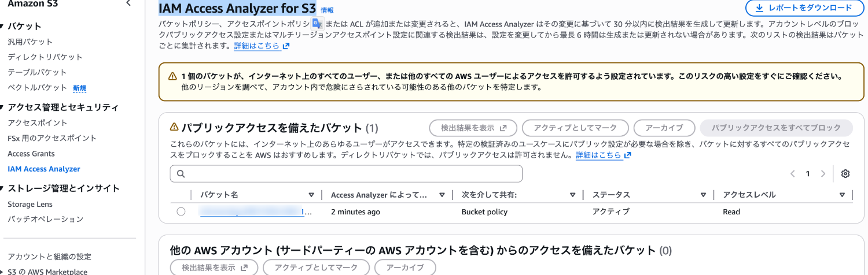Sort by the ステータス column arrow
The height and width of the screenshot is (275, 868).
click(x=703, y=195)
